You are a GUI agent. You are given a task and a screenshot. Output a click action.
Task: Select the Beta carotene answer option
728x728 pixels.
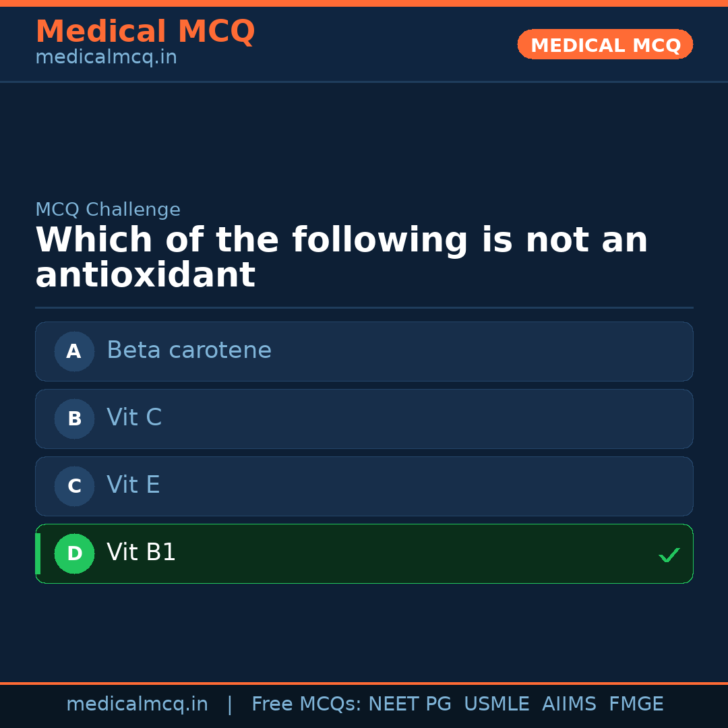tap(364, 351)
